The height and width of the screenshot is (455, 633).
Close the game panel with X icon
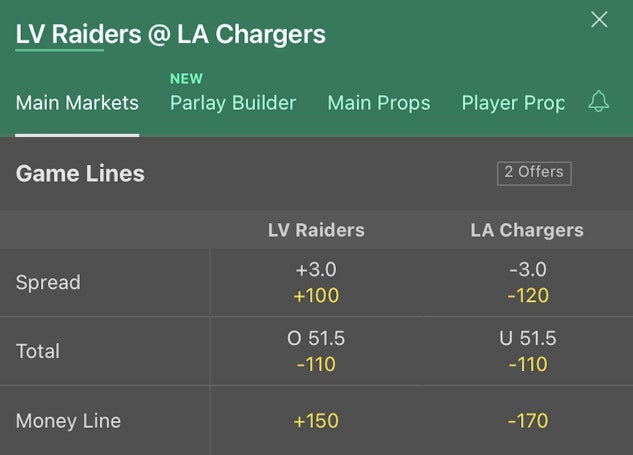point(599,20)
